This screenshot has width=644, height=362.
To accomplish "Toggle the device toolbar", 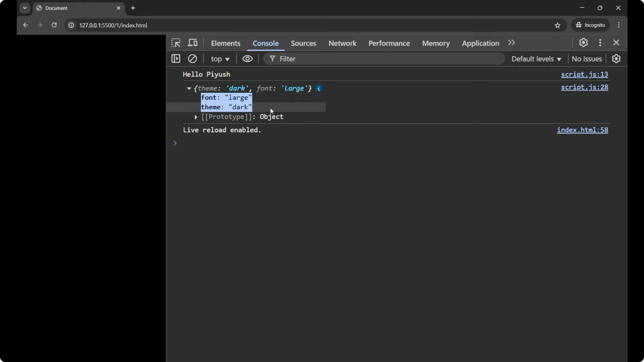I will coord(193,43).
